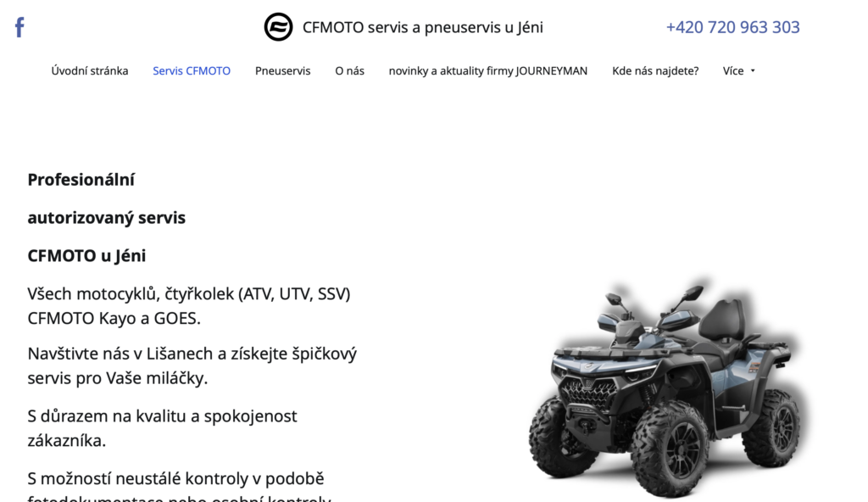This screenshot has width=868, height=502.
Task: Click the autorizovaný servis heading line
Action: [x=107, y=218]
